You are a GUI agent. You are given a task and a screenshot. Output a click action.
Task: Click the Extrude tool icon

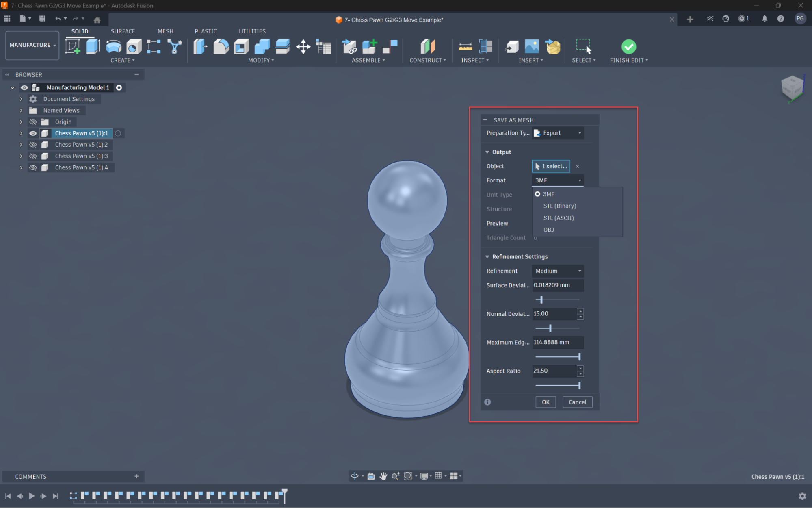93,46
